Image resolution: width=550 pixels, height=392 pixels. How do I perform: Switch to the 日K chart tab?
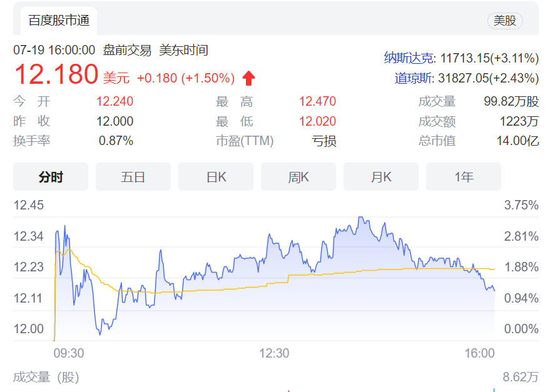click(216, 177)
